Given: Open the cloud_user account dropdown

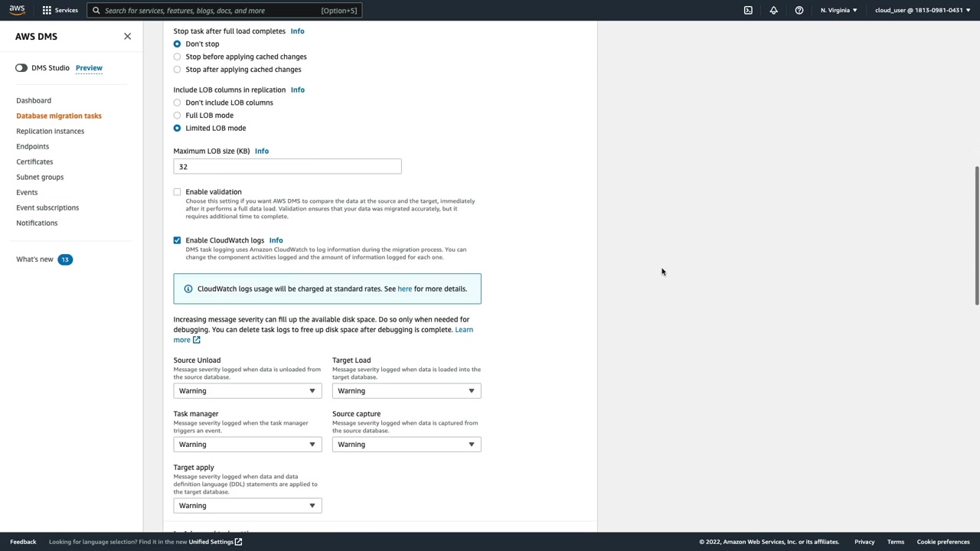Looking at the screenshot, I should click(x=922, y=10).
